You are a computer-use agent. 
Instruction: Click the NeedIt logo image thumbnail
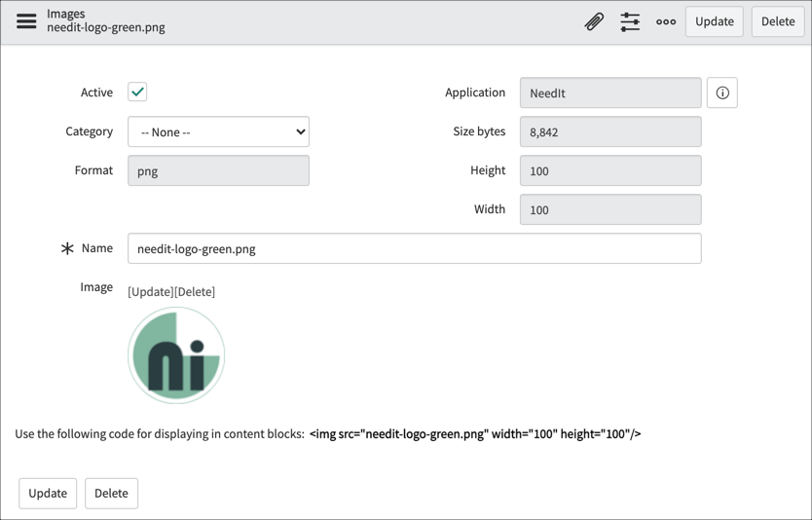coord(176,355)
